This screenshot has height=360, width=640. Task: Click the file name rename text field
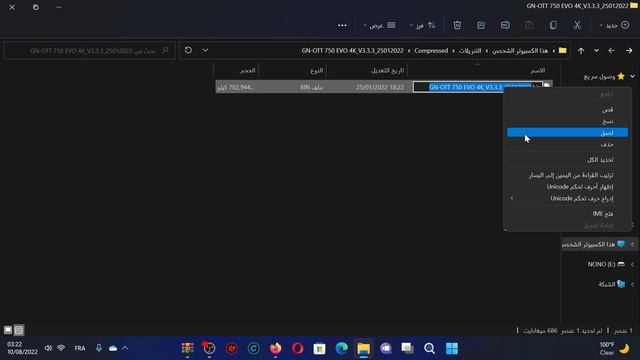(x=478, y=87)
